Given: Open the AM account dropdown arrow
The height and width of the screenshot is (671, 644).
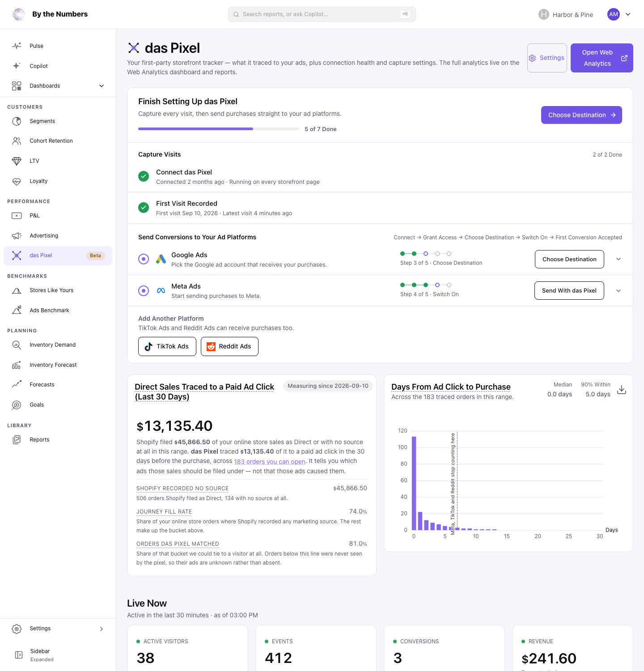Looking at the screenshot, I should [x=628, y=14].
